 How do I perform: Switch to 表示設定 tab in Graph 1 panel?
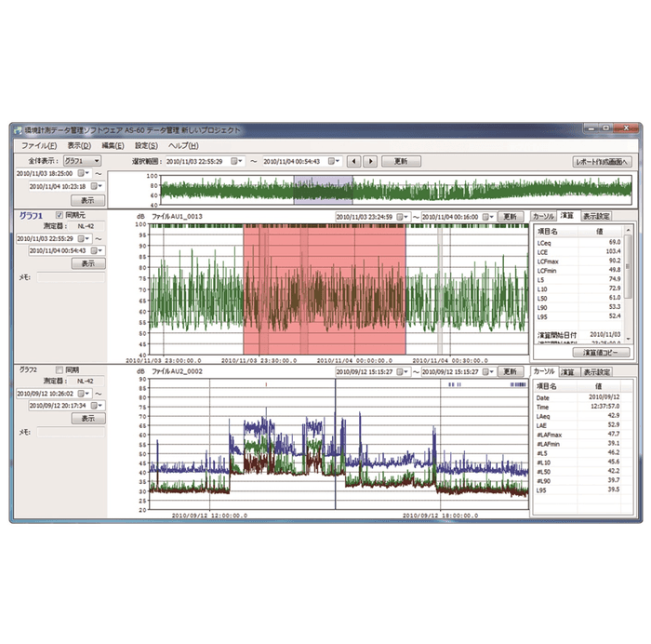597,216
